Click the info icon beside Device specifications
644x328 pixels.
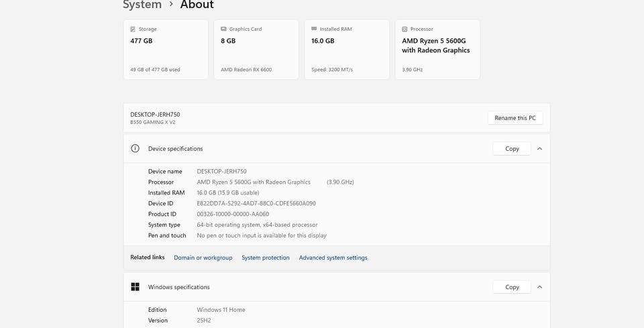pyautogui.click(x=135, y=148)
